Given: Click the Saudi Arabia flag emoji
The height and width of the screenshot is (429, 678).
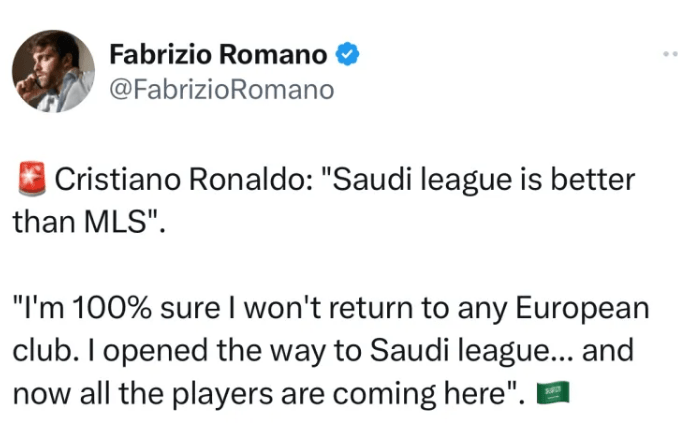Looking at the screenshot, I should [551, 394].
